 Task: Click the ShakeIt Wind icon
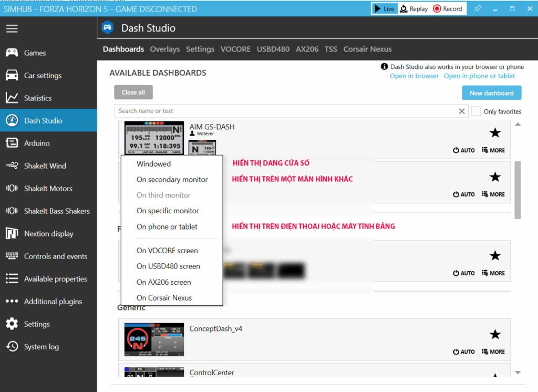coord(12,166)
